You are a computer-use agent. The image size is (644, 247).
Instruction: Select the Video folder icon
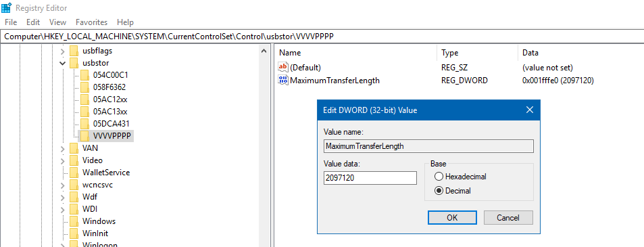[74, 160]
